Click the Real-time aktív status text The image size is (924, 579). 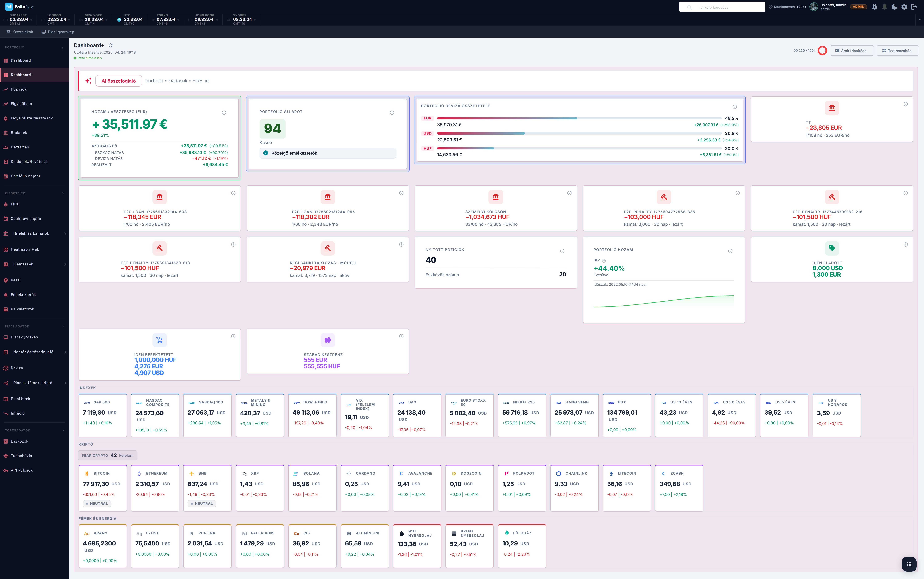(90, 58)
